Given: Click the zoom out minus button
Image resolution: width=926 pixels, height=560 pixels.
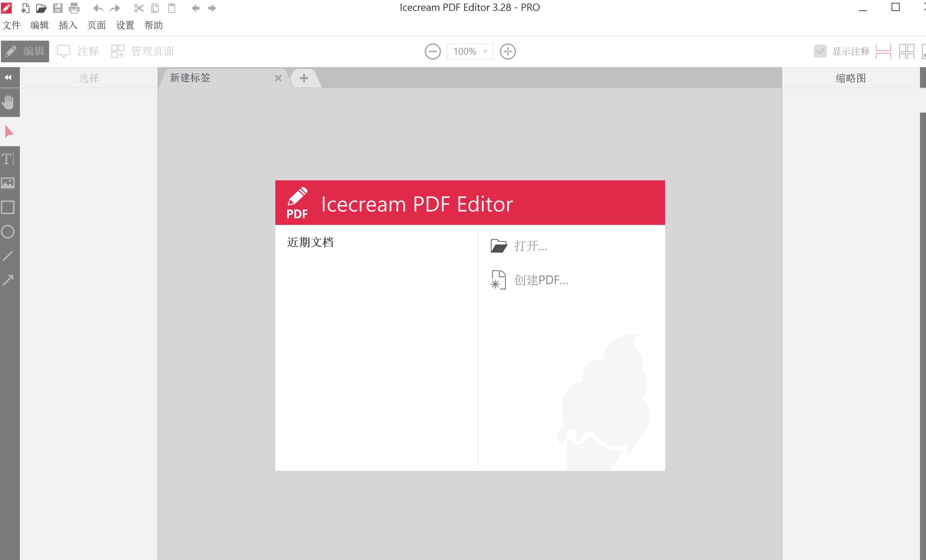Looking at the screenshot, I should (433, 51).
